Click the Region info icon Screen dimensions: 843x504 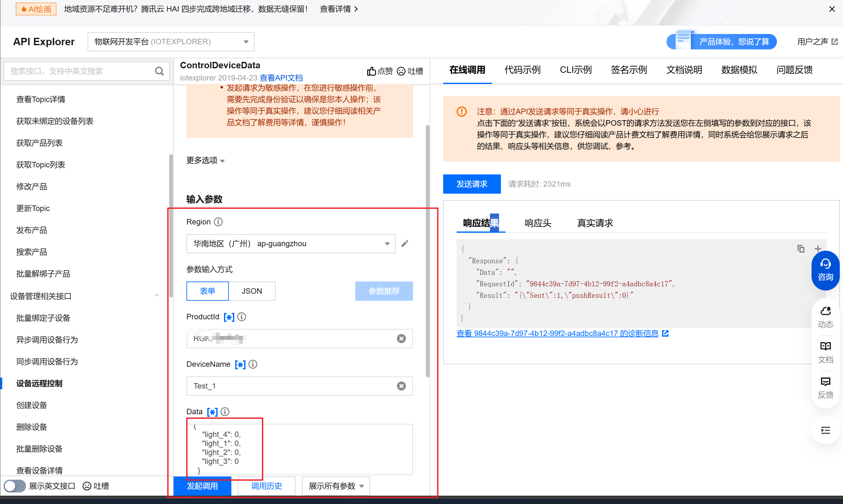pyautogui.click(x=218, y=222)
